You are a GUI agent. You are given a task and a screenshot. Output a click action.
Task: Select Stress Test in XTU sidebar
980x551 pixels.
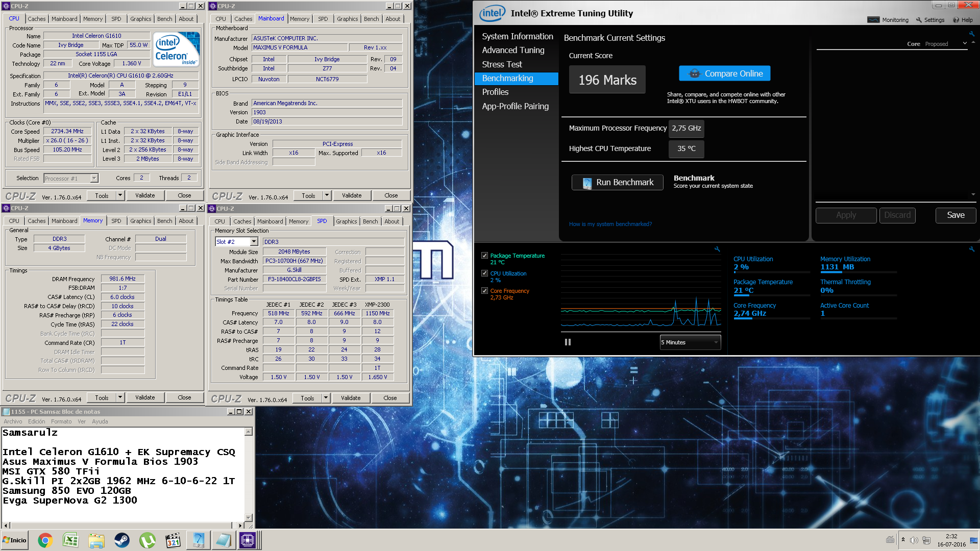pos(502,64)
